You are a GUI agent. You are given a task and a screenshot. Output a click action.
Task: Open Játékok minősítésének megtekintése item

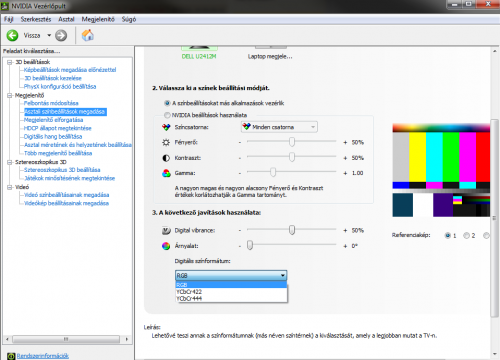pos(69,178)
